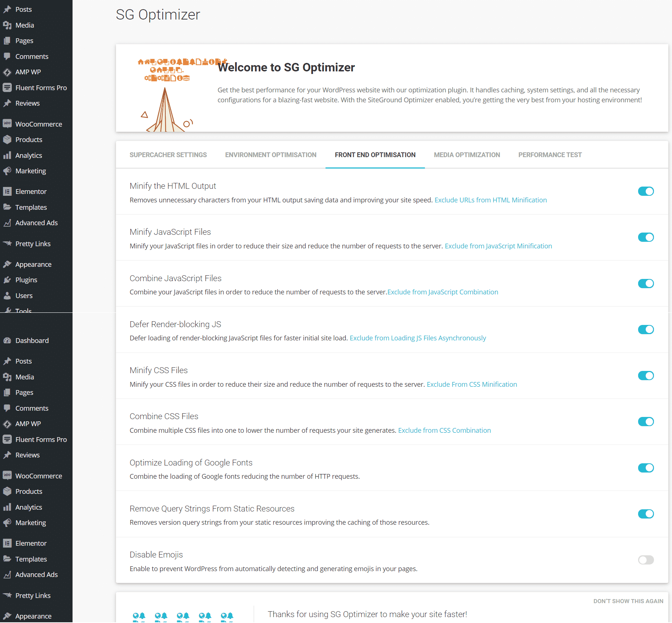Click Exclude from JavaScript Combination link
This screenshot has height=623, width=672.
click(443, 292)
